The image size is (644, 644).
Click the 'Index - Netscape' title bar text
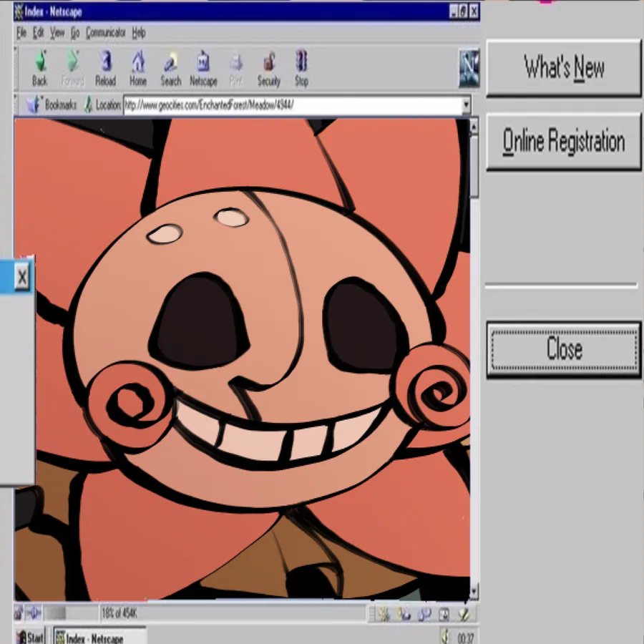(54, 12)
